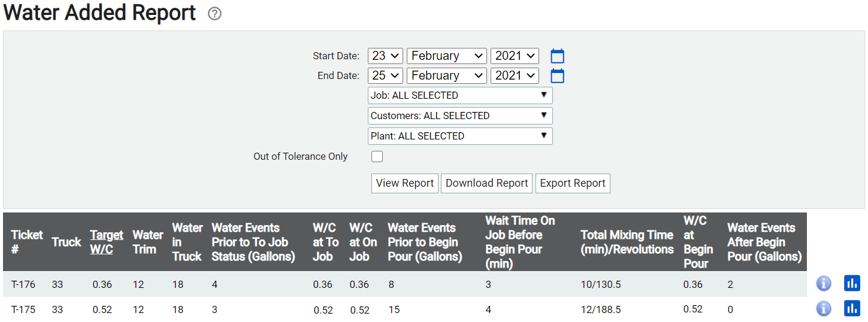868x322 pixels.
Task: Show info details for ticket T-176
Action: pos(824,284)
